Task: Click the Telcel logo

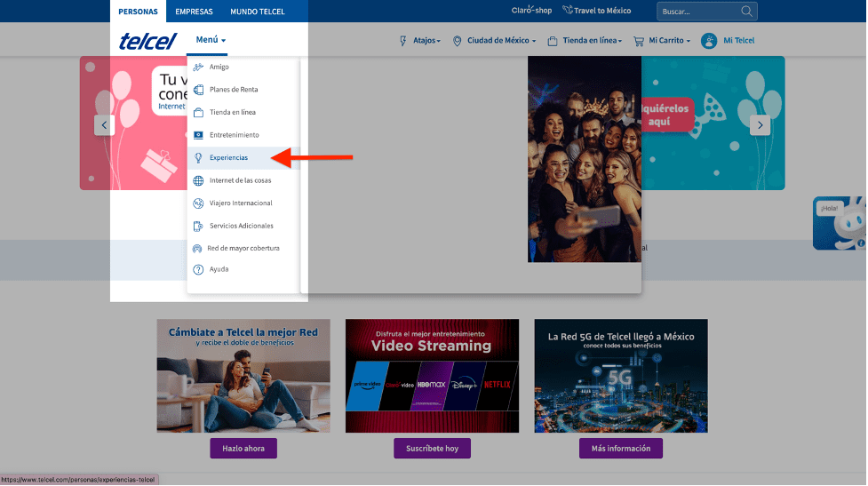Action: tap(147, 41)
